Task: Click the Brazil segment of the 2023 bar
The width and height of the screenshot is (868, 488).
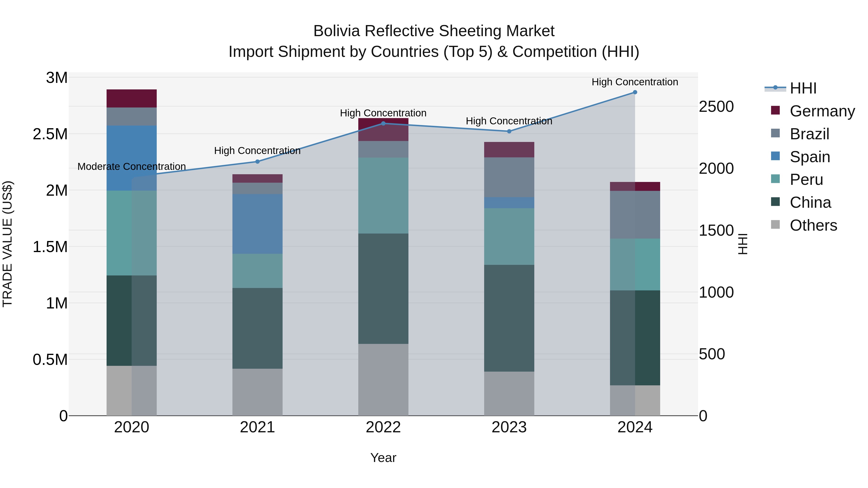Action: (x=509, y=177)
